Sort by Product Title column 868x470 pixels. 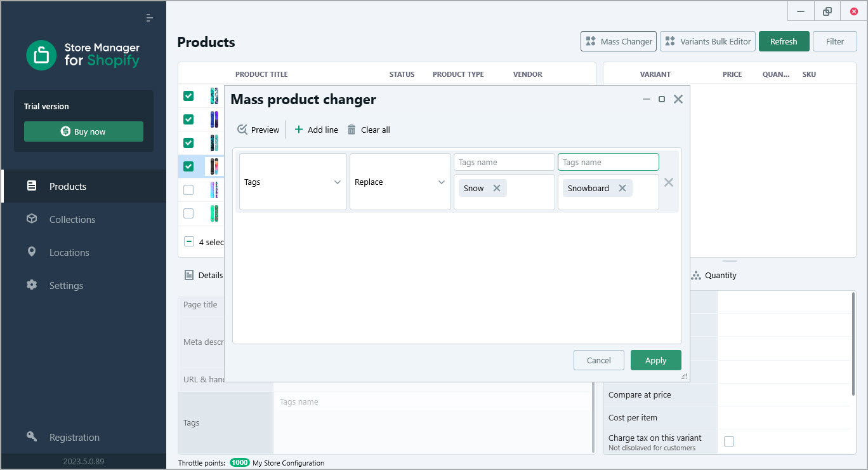[261, 74]
